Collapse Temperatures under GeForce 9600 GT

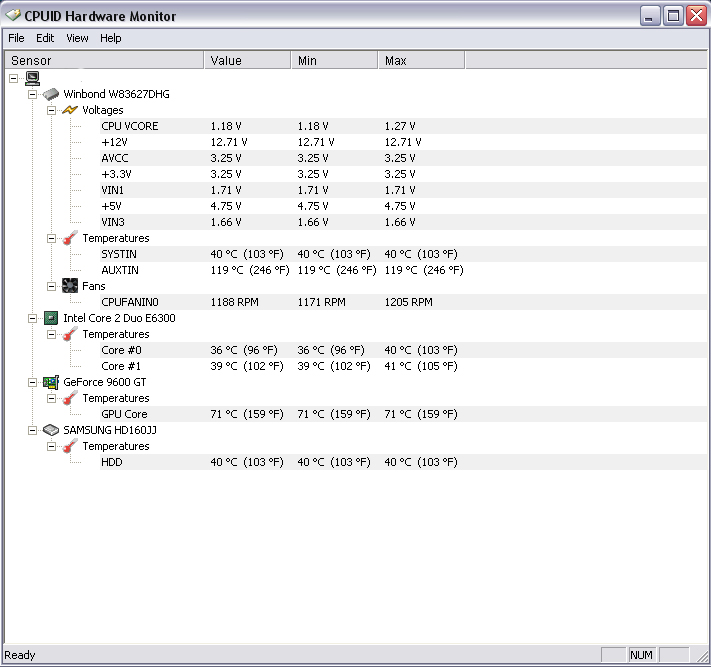click(52, 398)
